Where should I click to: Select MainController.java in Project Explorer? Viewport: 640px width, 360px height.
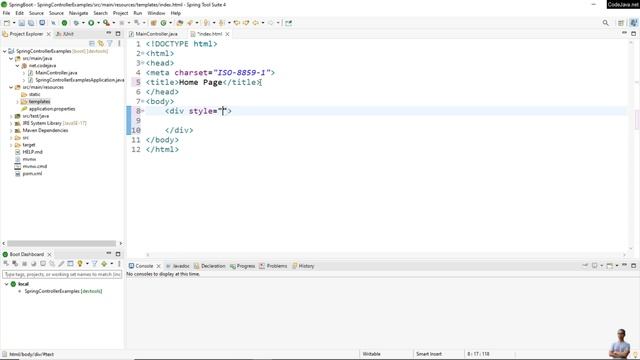tap(56, 73)
